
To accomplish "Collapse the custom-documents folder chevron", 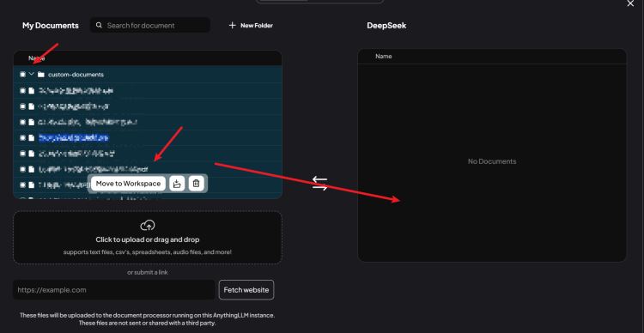I will point(32,74).
